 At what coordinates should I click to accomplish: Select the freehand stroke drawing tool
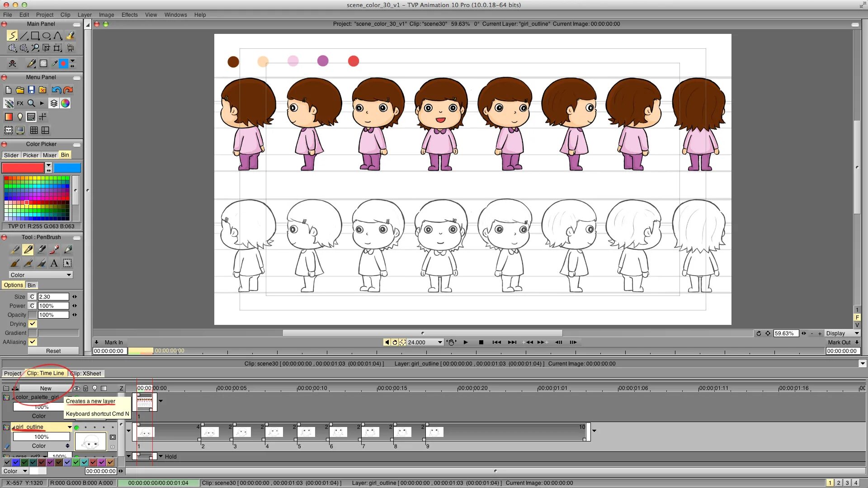(12, 36)
